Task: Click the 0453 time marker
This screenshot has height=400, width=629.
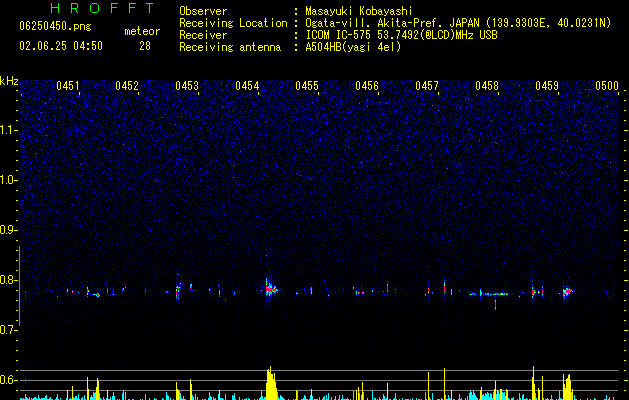Action: 187,86
